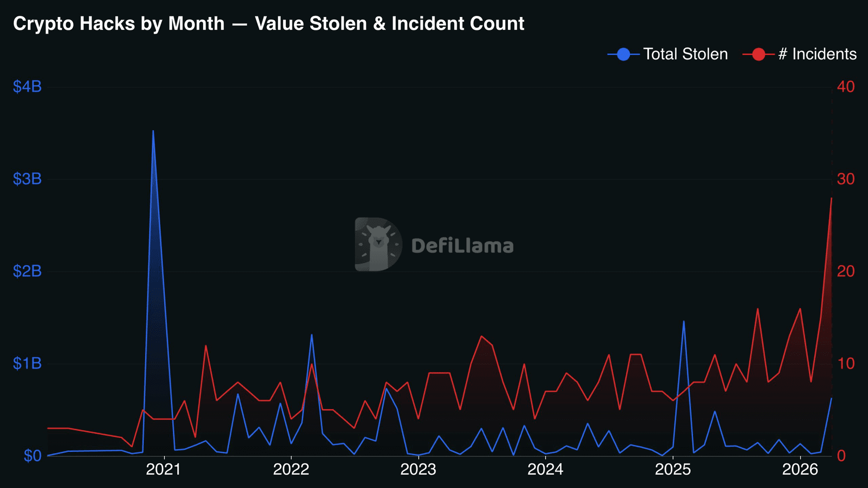This screenshot has width=868, height=488.
Task: Click the chart title text
Action: [269, 24]
